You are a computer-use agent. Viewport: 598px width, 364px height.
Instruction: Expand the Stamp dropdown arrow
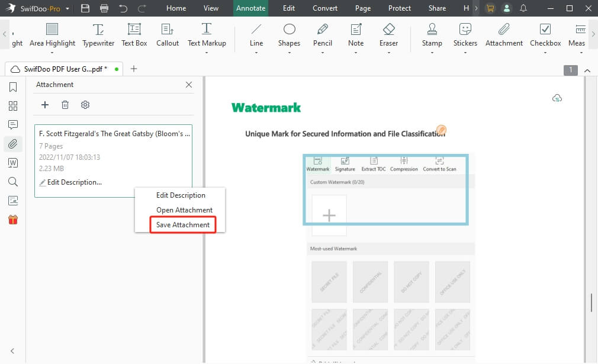click(432, 53)
